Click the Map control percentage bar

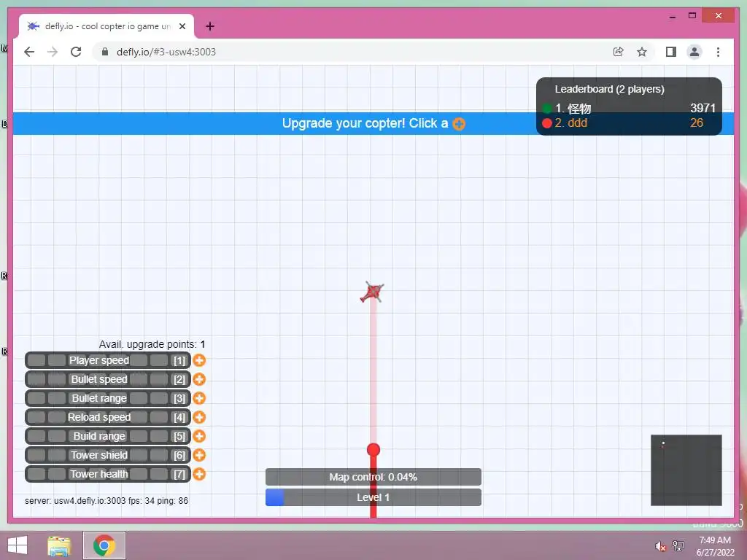[x=373, y=477]
